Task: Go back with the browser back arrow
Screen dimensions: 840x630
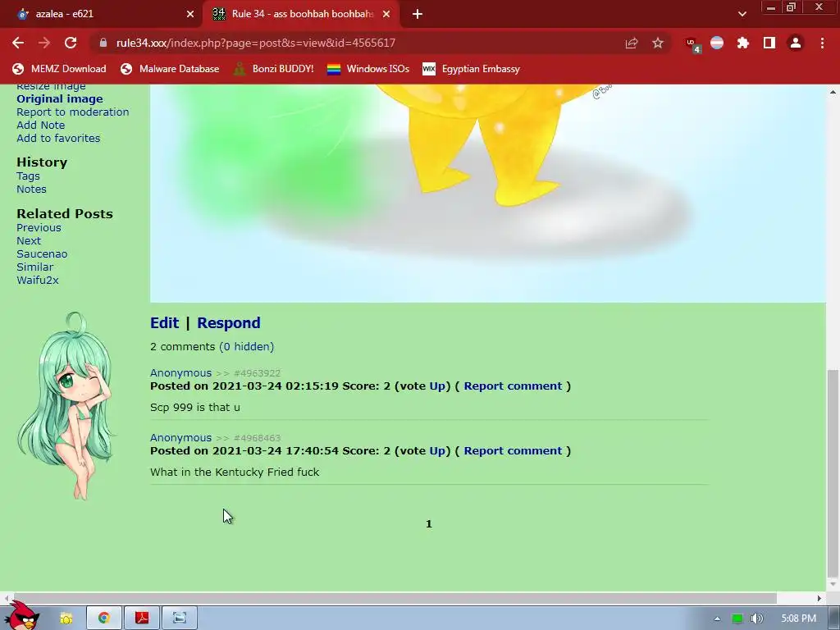Action: tap(18, 43)
